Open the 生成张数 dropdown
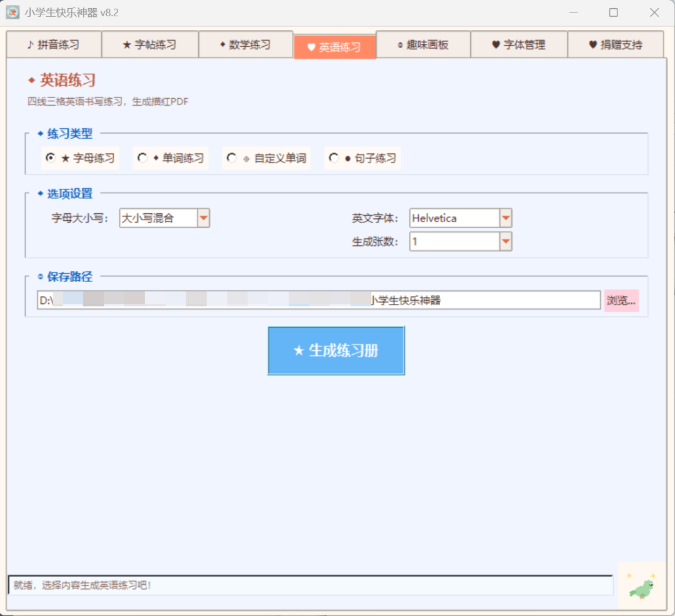 click(x=506, y=241)
